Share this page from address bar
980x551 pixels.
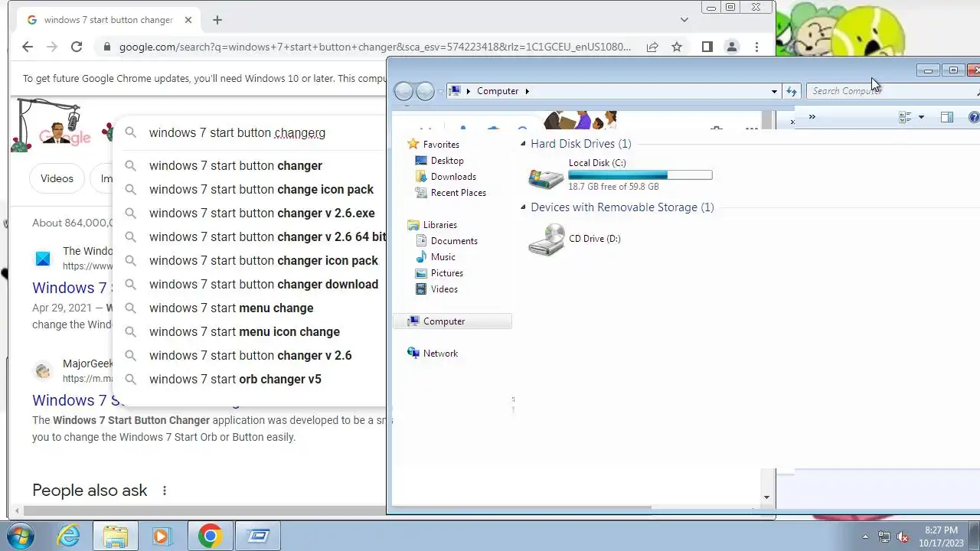(652, 47)
